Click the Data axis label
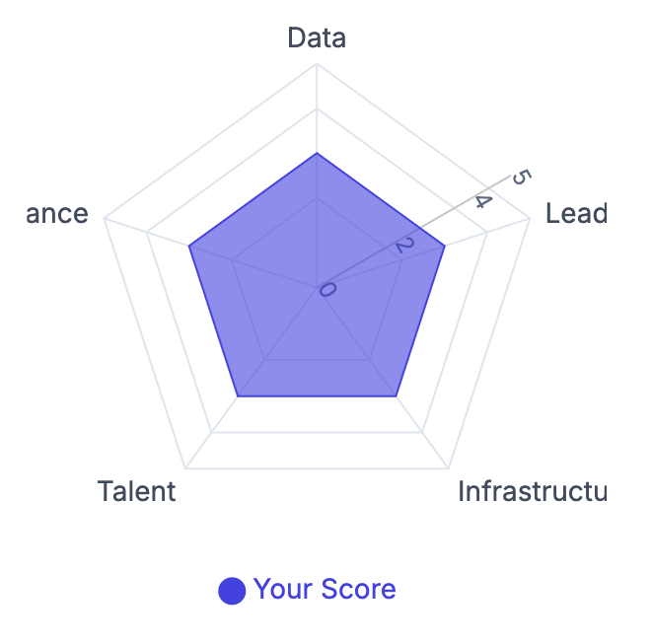The image size is (652, 644). click(x=317, y=38)
